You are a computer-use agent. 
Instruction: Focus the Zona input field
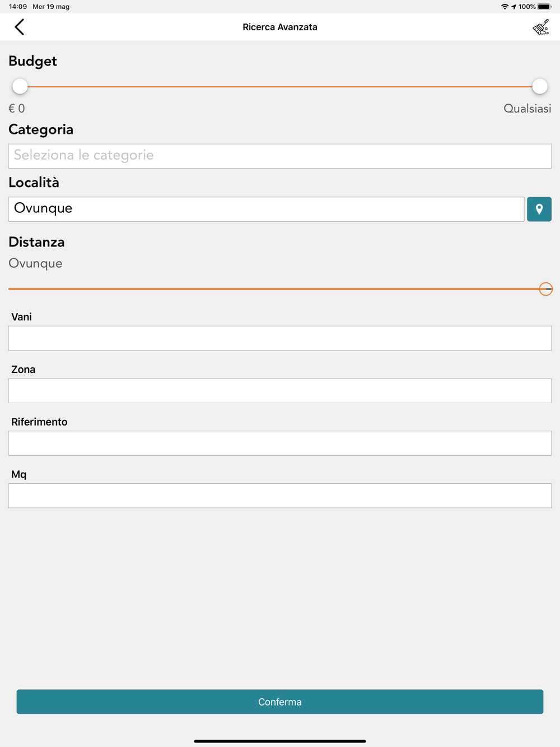tap(279, 391)
